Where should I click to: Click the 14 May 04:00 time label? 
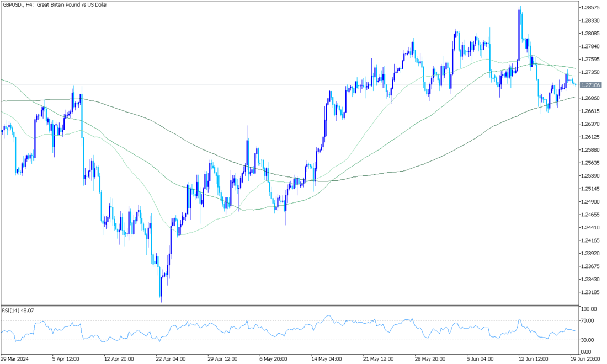pos(327,360)
